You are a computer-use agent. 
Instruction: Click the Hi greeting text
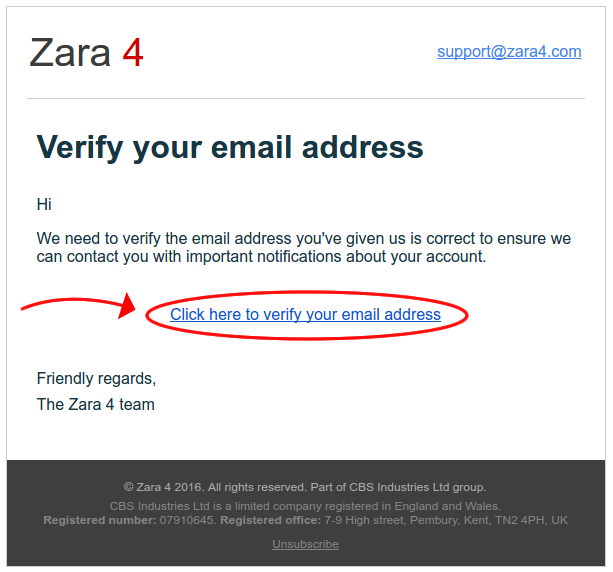(44, 204)
